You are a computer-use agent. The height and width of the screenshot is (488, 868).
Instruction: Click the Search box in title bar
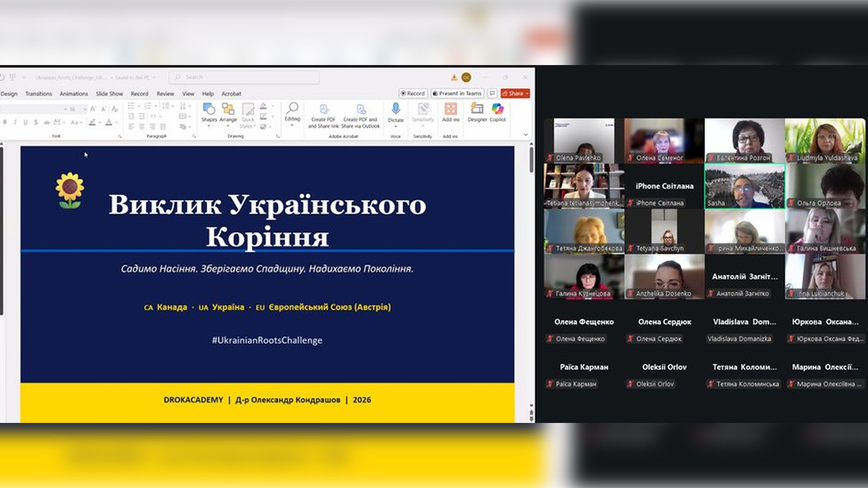pos(244,77)
